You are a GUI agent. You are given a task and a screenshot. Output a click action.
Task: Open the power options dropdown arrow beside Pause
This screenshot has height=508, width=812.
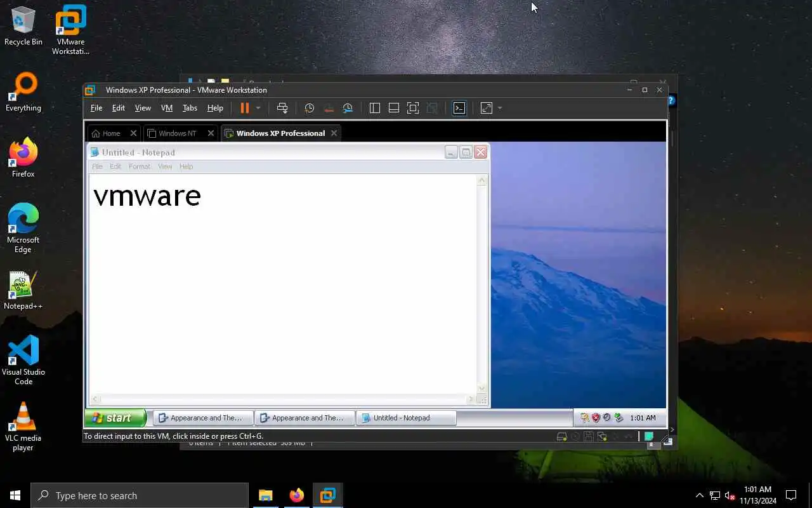pos(258,108)
